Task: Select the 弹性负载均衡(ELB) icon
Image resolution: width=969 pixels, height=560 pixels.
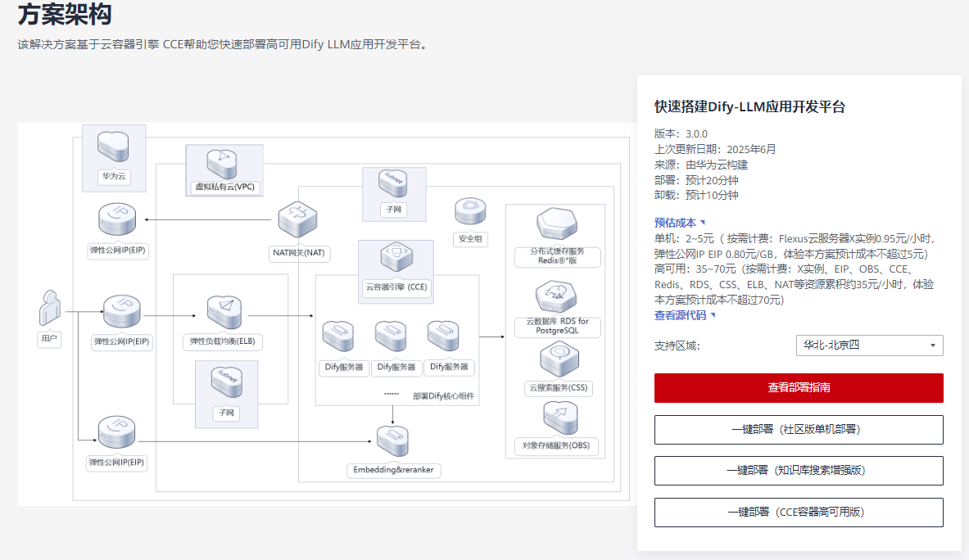Action: click(224, 312)
